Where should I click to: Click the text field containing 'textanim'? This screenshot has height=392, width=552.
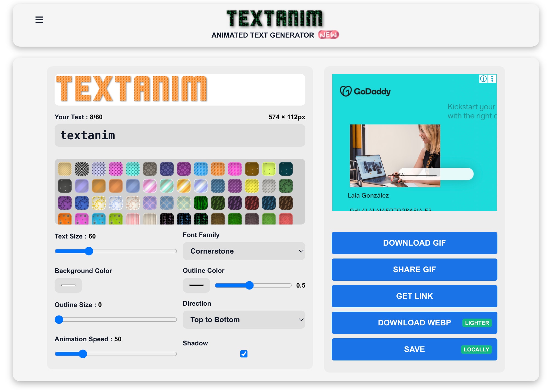point(180,135)
